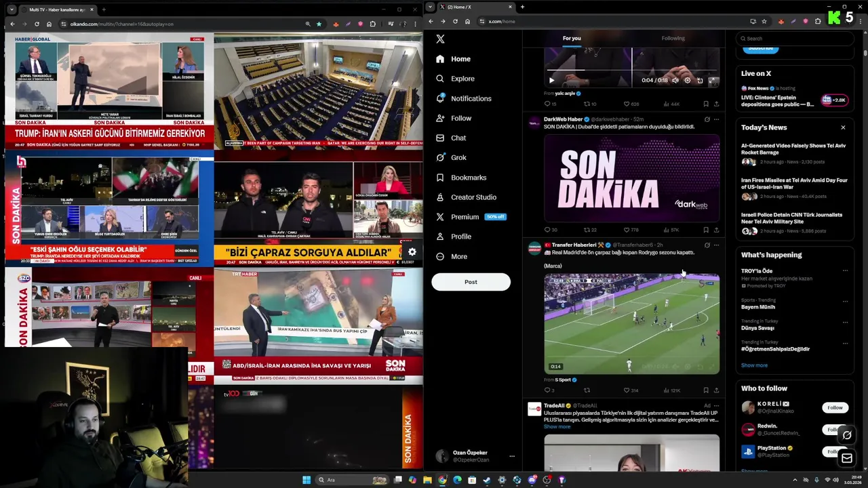Expand the More sidebar menu
The width and height of the screenshot is (868, 488).
pos(452,256)
